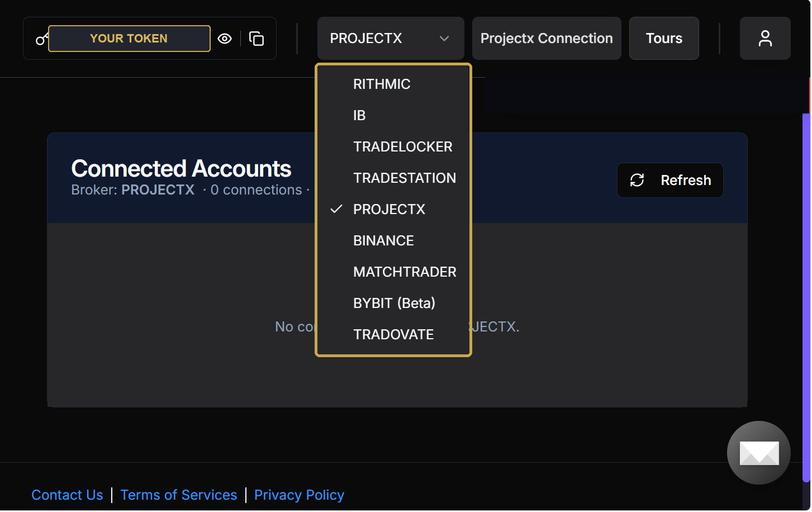Refresh the connected accounts
Screen dimensions: 812x512
[670, 180]
